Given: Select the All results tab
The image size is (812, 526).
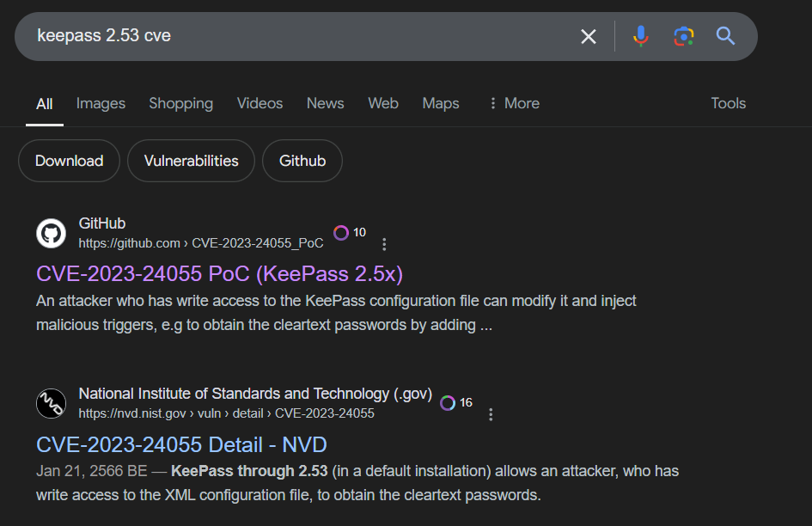Looking at the screenshot, I should (45, 104).
